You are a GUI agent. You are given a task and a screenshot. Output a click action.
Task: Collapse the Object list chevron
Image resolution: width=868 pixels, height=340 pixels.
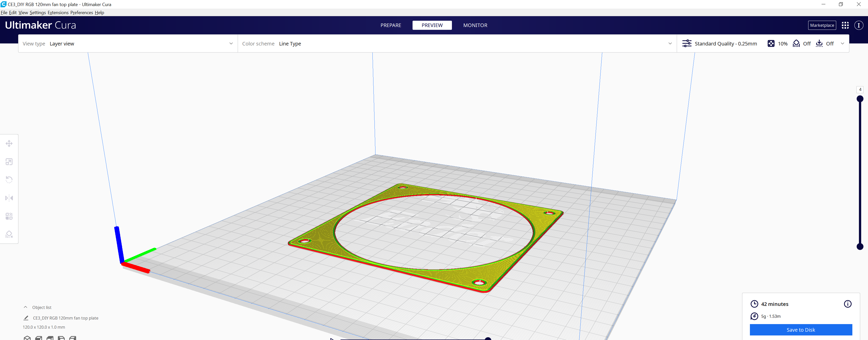click(x=25, y=307)
